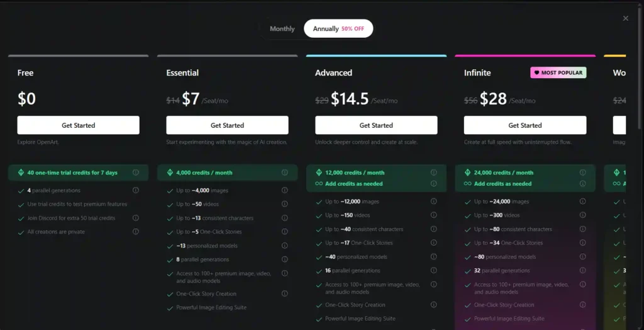Click the info icon for ~80 personalized models
This screenshot has width=644, height=330.
pyautogui.click(x=582, y=256)
